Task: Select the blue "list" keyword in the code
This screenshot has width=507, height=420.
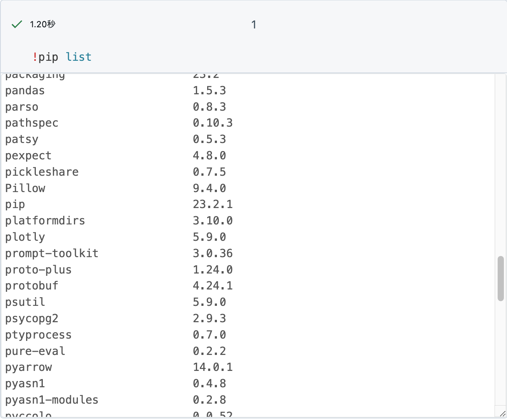Action: [79, 57]
